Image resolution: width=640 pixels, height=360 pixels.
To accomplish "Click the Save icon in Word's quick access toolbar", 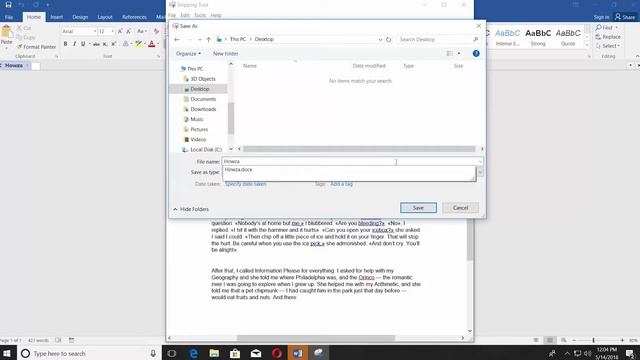I will point(8,4).
